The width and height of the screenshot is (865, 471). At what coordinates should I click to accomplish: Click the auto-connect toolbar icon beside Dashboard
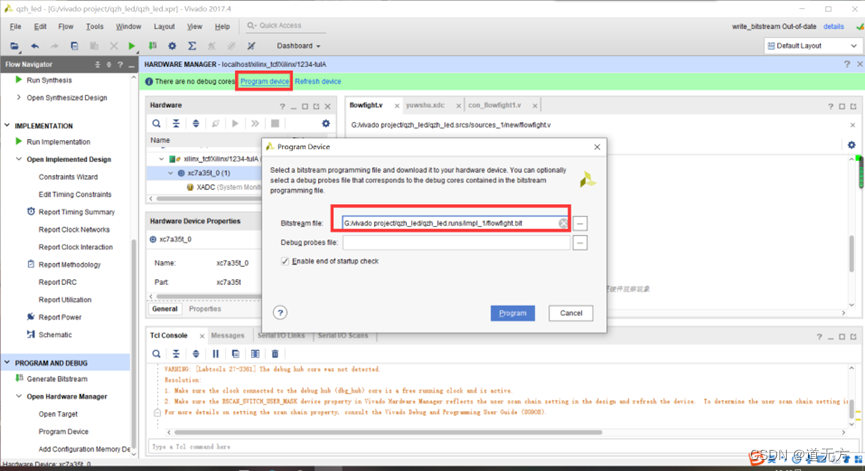(x=251, y=46)
